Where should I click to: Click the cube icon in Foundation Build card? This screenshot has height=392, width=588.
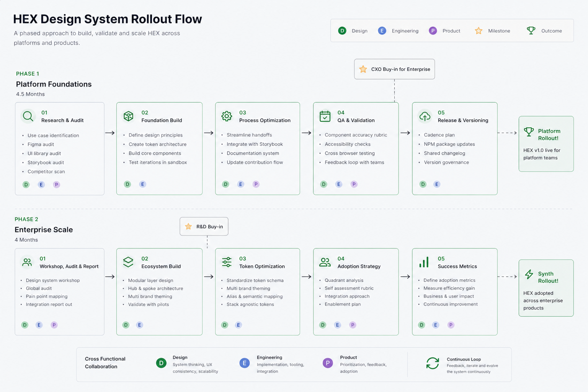coord(128,116)
